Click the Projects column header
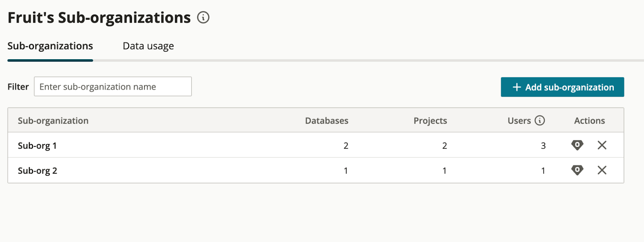The width and height of the screenshot is (644, 242). [429, 120]
